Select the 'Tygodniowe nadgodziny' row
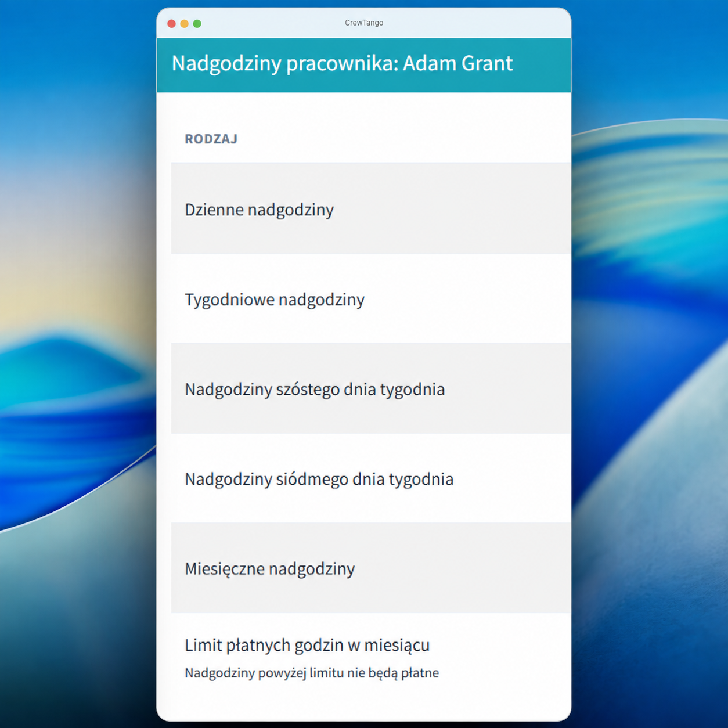The height and width of the screenshot is (728, 728). click(x=371, y=299)
